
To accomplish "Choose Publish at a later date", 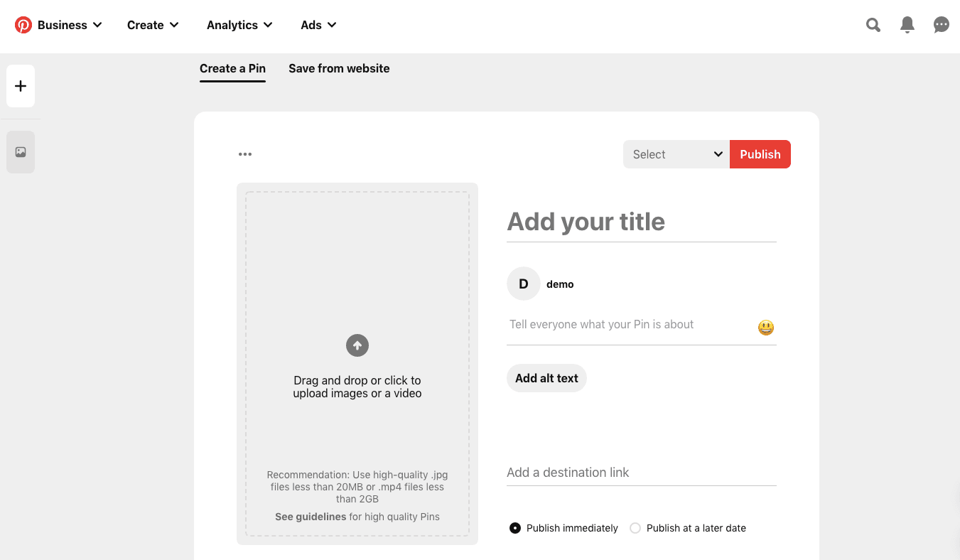I will [635, 528].
